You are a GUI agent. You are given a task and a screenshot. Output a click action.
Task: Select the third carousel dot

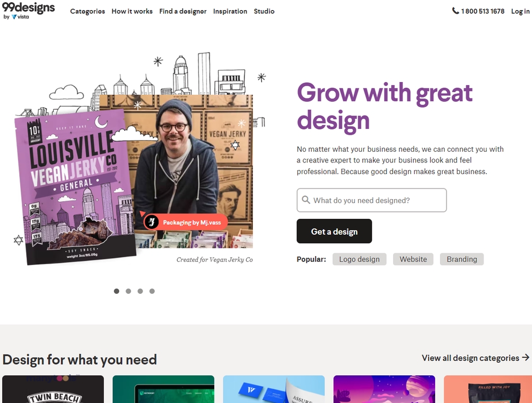point(140,291)
